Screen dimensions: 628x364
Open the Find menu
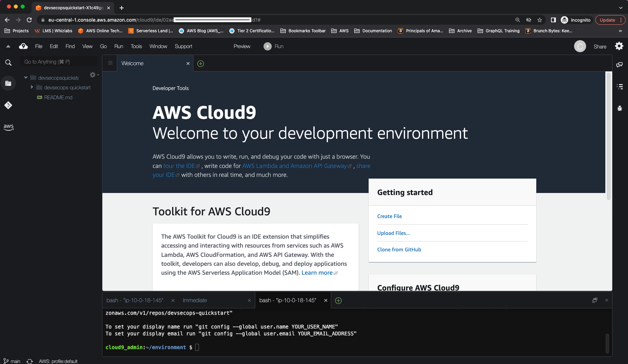coord(70,46)
